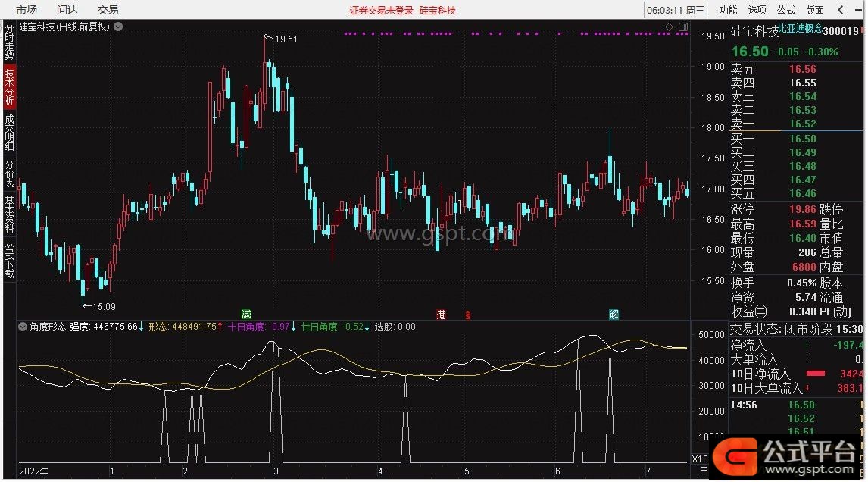
Task: Open the 问达 menu
Action: (x=67, y=10)
